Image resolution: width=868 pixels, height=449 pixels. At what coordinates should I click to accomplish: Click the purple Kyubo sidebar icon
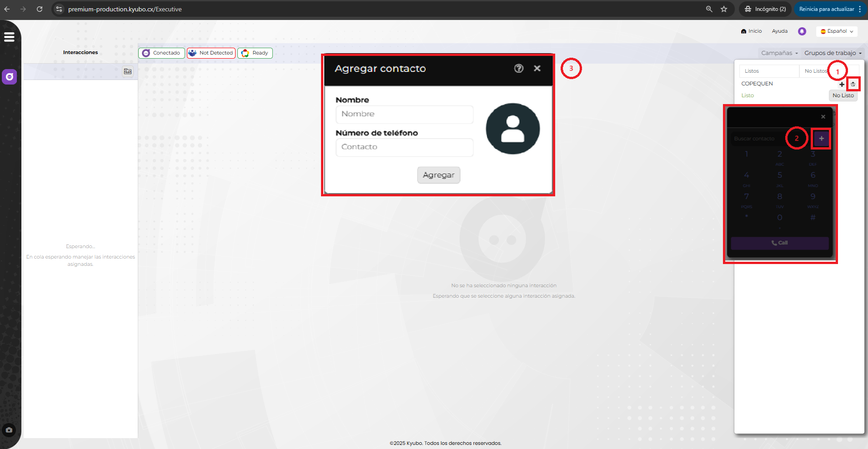point(10,77)
